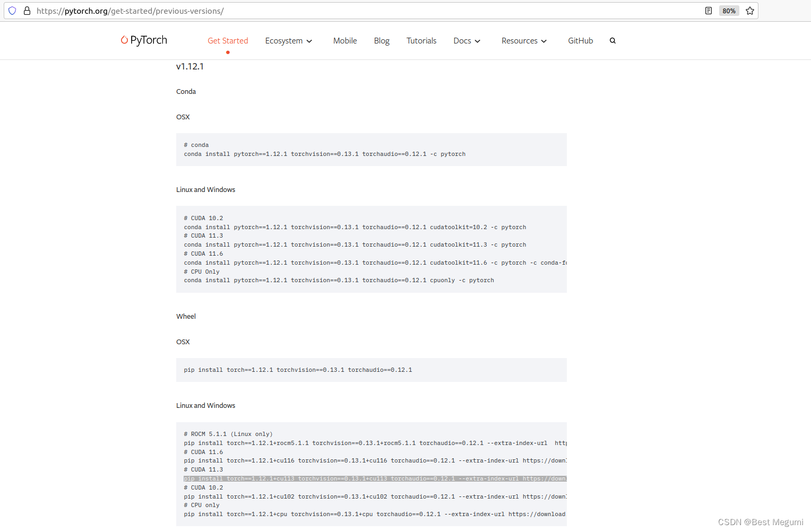Click the padlock icon in the address bar
The height and width of the screenshot is (532, 811).
27,11
